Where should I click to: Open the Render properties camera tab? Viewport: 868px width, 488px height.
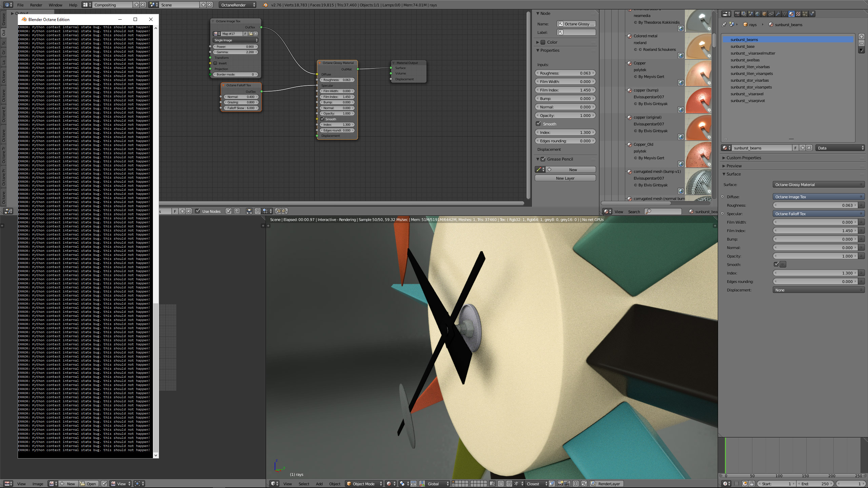point(737,14)
